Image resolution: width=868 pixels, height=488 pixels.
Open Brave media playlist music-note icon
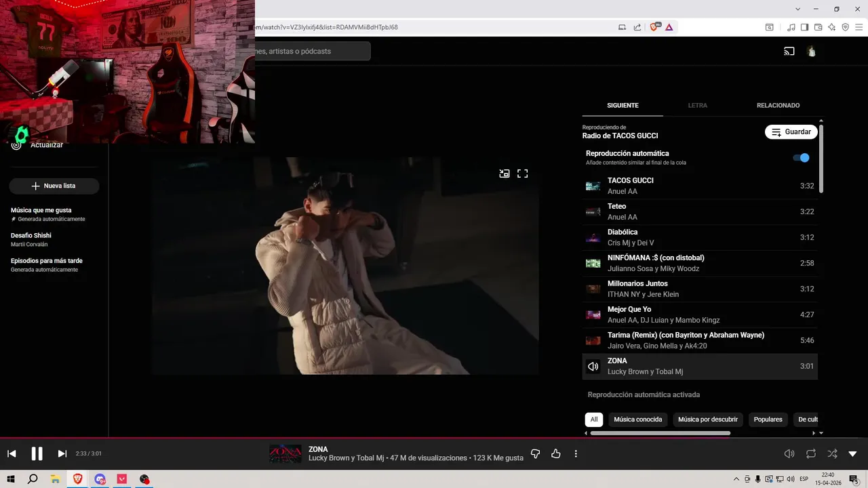pos(791,27)
